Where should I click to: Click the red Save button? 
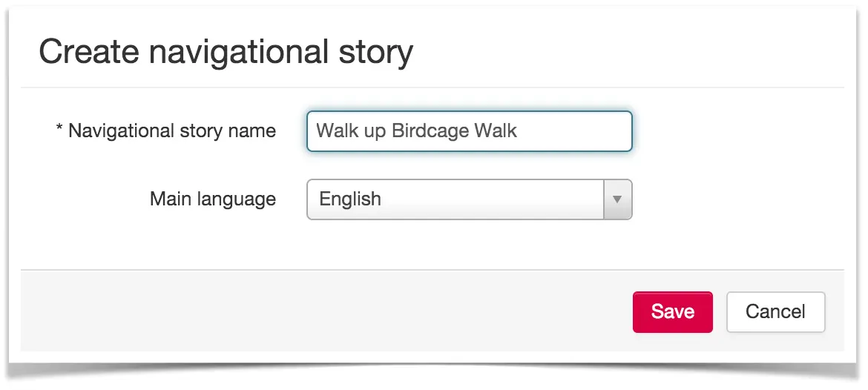(673, 312)
